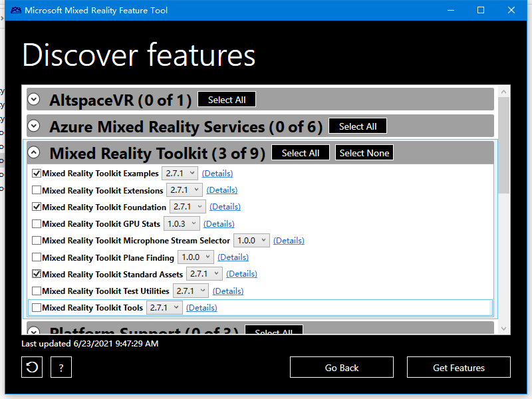Select Mixed Reality Toolkit Test Utilities checkbox
The height and width of the screenshot is (399, 532).
tap(37, 291)
